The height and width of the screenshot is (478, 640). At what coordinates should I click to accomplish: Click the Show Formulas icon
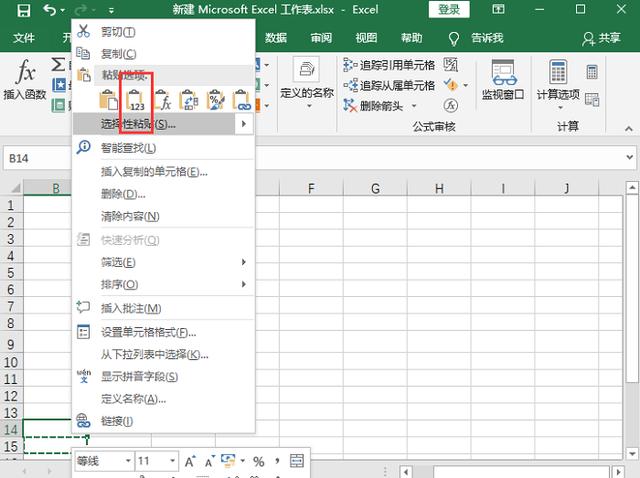(451, 64)
